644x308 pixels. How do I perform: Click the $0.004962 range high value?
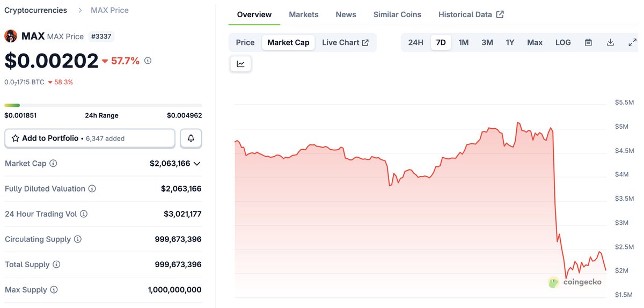185,115
